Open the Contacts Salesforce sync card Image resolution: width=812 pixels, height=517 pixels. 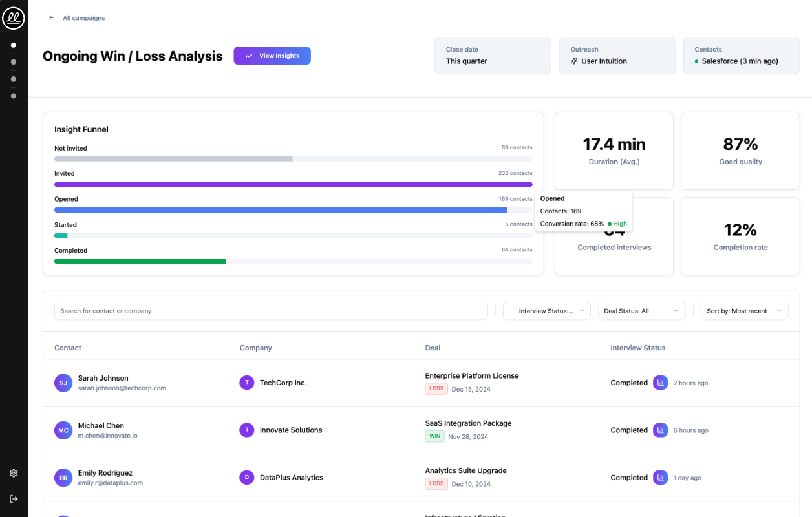[741, 56]
